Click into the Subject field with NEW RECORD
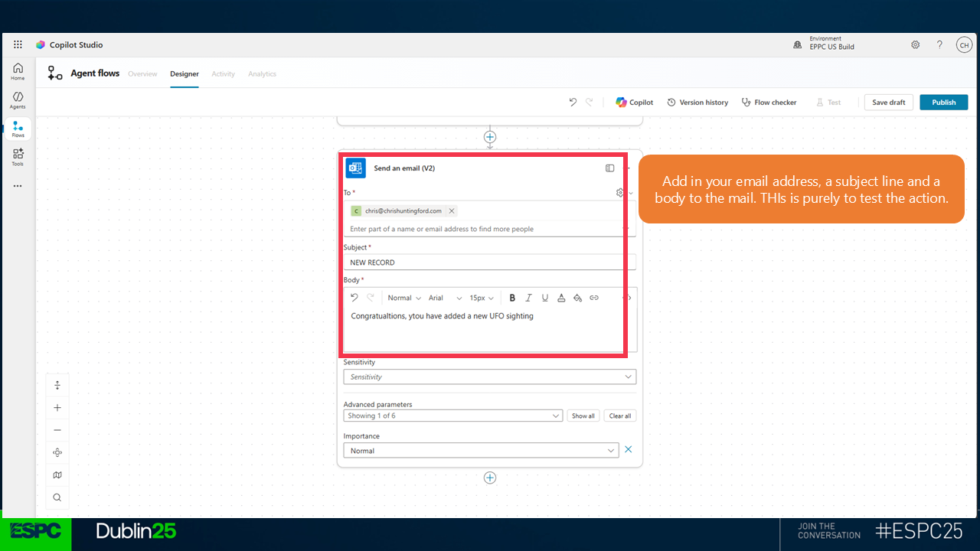The width and height of the screenshot is (980, 551). (x=484, y=262)
